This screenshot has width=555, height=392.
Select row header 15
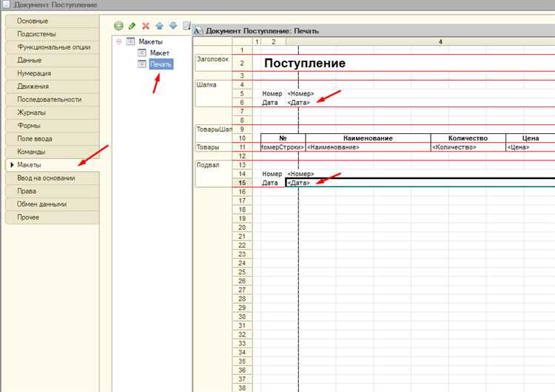(x=242, y=183)
